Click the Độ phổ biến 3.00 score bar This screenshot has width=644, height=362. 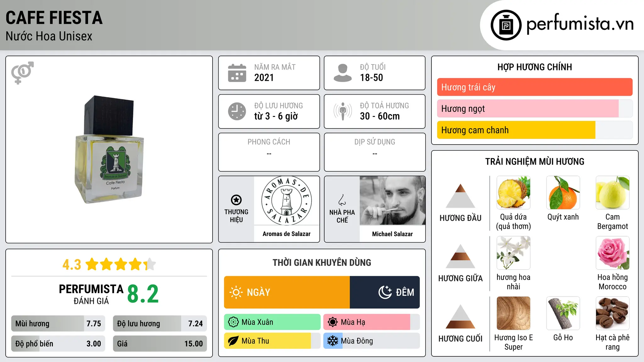pos(58,343)
